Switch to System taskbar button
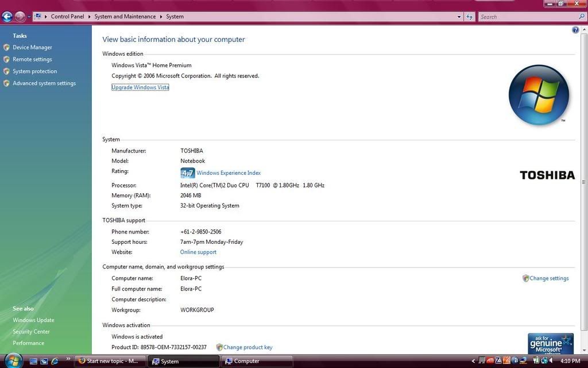588x368 pixels. coord(184,361)
